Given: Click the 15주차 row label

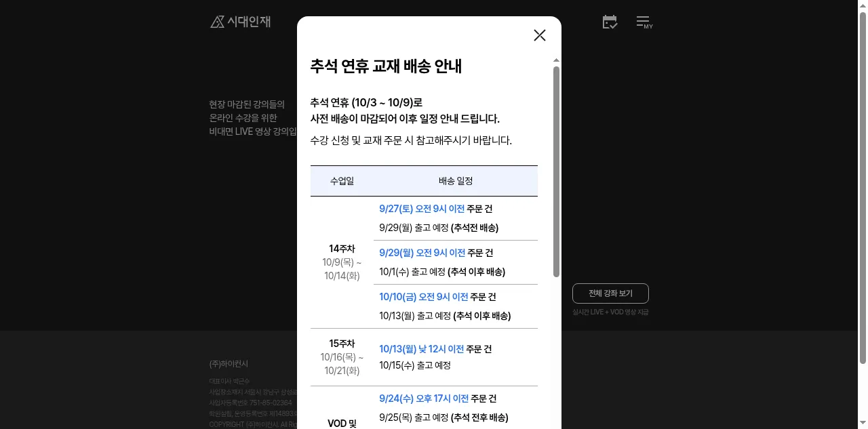Looking at the screenshot, I should click(x=342, y=344).
